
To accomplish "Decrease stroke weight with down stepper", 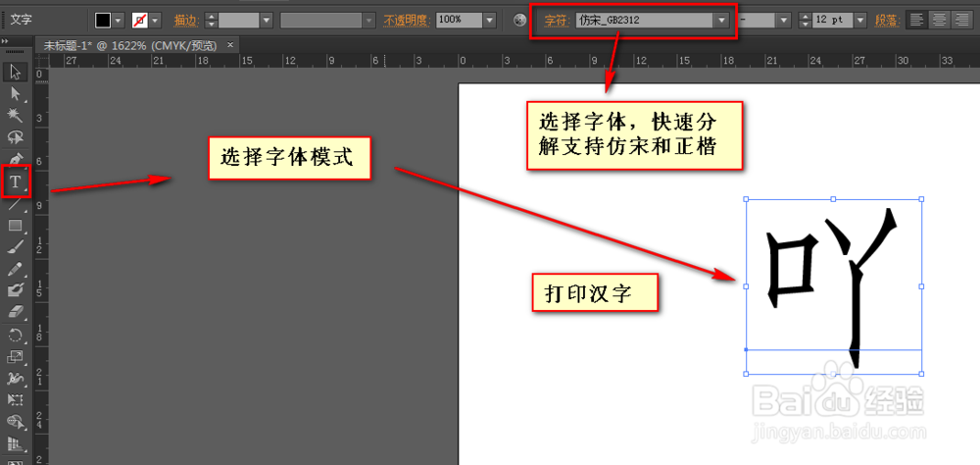I will tap(212, 25).
